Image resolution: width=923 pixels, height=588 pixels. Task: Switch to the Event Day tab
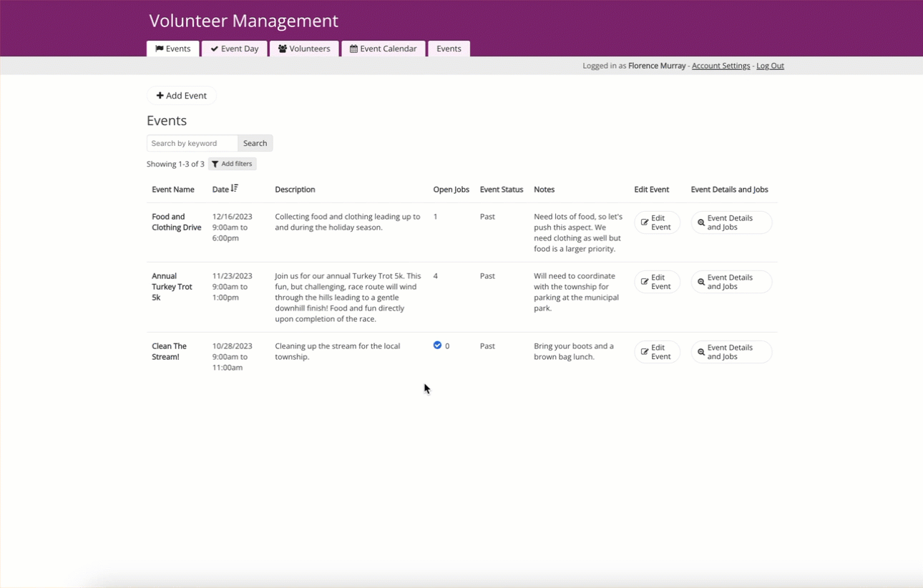point(235,49)
